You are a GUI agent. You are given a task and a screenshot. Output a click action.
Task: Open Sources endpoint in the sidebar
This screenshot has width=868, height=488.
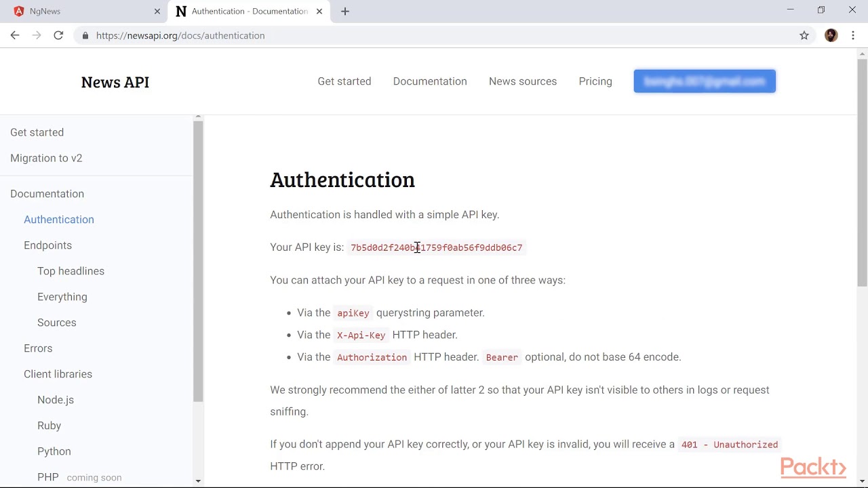[x=57, y=323]
